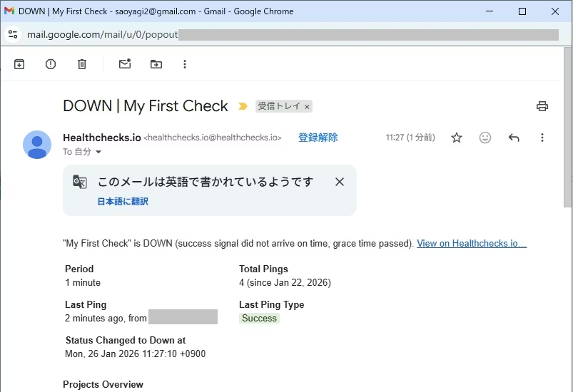Print the email using printer icon
The image size is (573, 392).
542,106
